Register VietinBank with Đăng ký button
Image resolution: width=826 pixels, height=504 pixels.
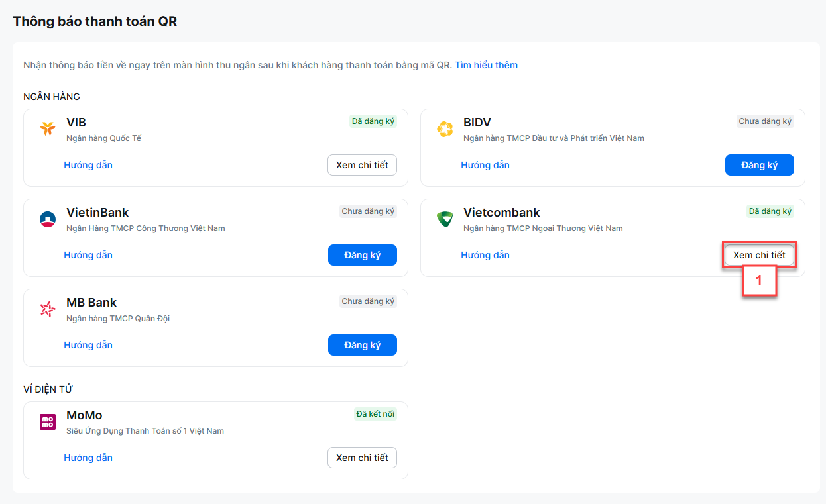coord(362,255)
